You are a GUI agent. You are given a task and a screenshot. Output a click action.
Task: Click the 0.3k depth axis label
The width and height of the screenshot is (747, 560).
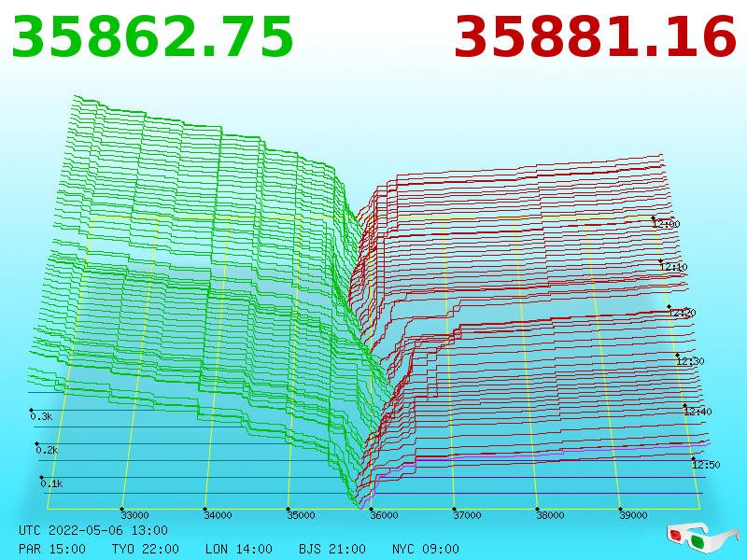click(41, 416)
